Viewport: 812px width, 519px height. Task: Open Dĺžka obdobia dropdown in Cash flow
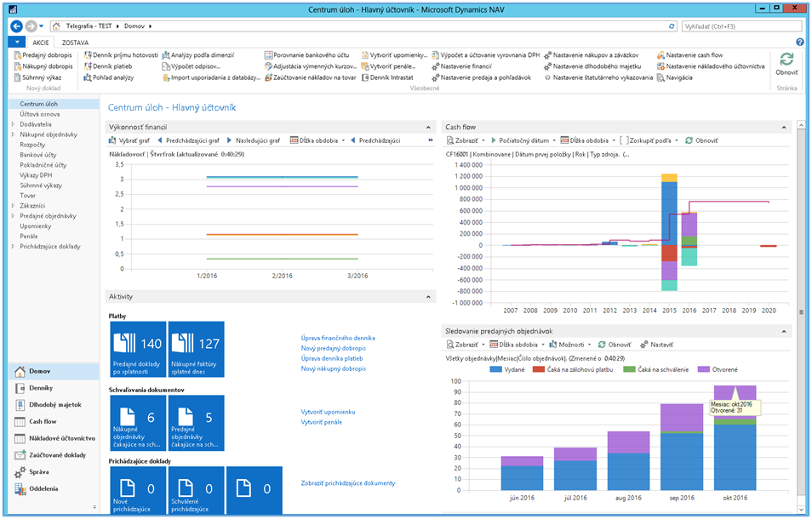[588, 140]
